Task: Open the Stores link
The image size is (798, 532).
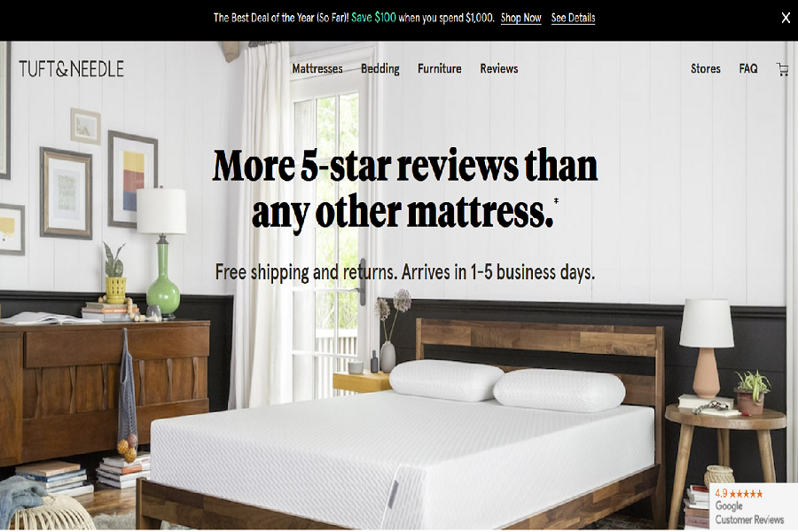Action: tap(706, 69)
